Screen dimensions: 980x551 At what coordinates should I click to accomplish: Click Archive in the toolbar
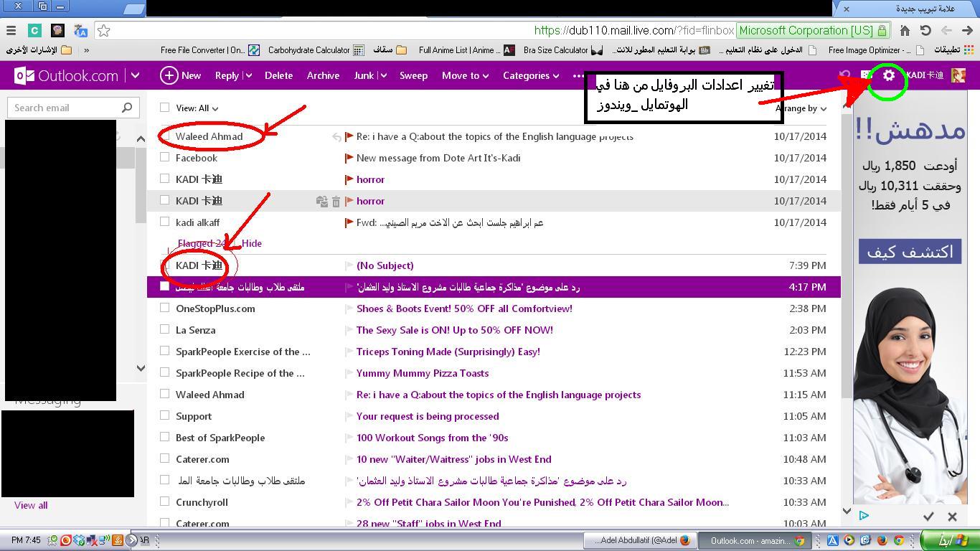[x=323, y=75]
